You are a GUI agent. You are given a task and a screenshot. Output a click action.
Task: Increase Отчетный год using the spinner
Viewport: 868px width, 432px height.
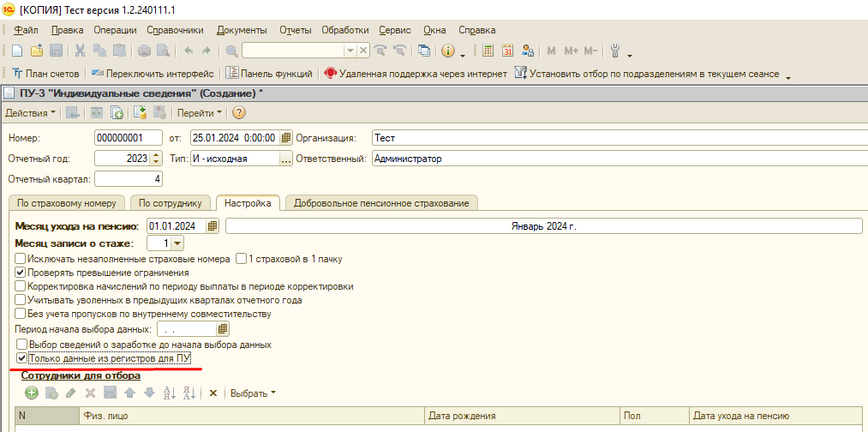pyautogui.click(x=156, y=155)
